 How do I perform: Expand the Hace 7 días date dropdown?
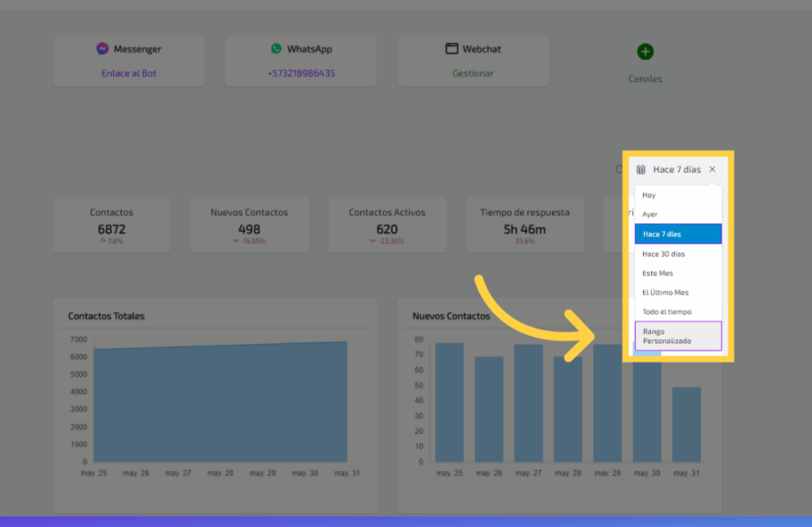coord(676,170)
